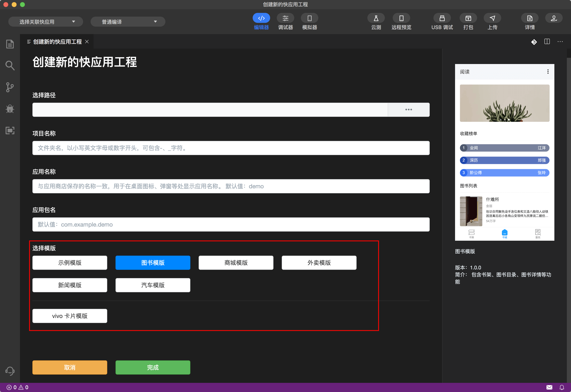This screenshot has height=392, width=571.
Task: Select the 外卖模版 template
Action: click(319, 263)
